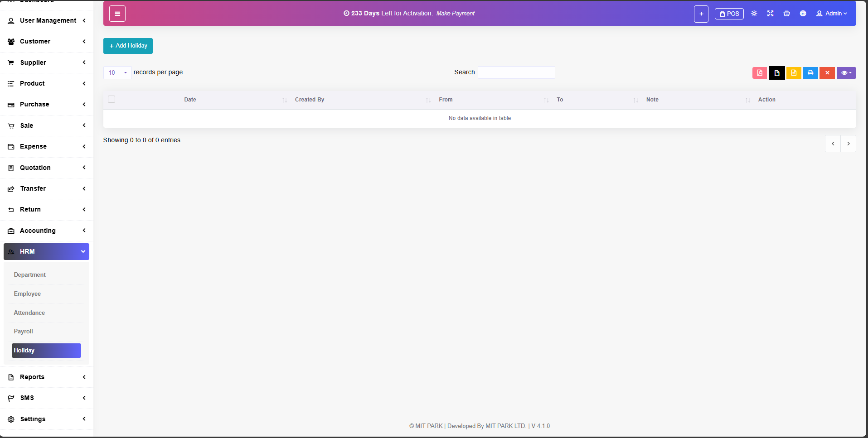Click into the Search input field

(516, 72)
